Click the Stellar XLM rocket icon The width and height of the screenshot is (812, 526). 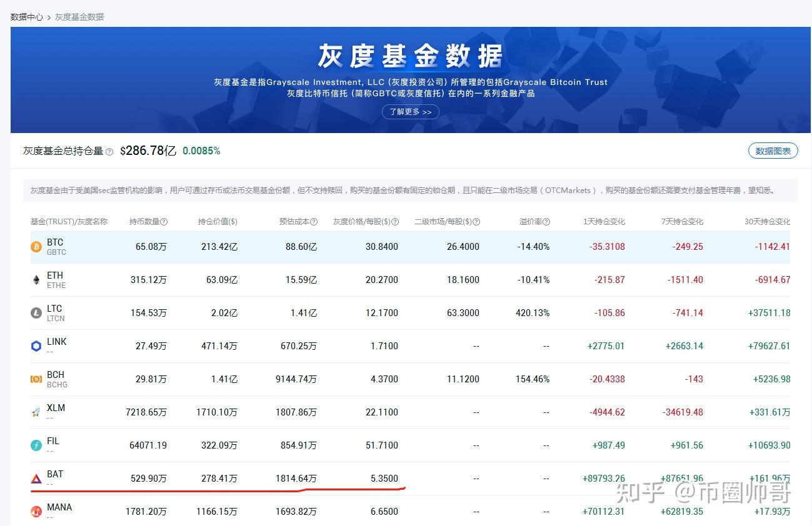click(x=36, y=412)
